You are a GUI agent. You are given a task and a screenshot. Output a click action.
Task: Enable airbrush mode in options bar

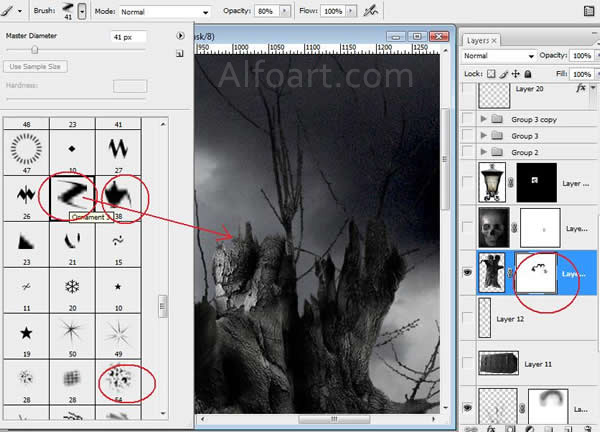pyautogui.click(x=370, y=11)
